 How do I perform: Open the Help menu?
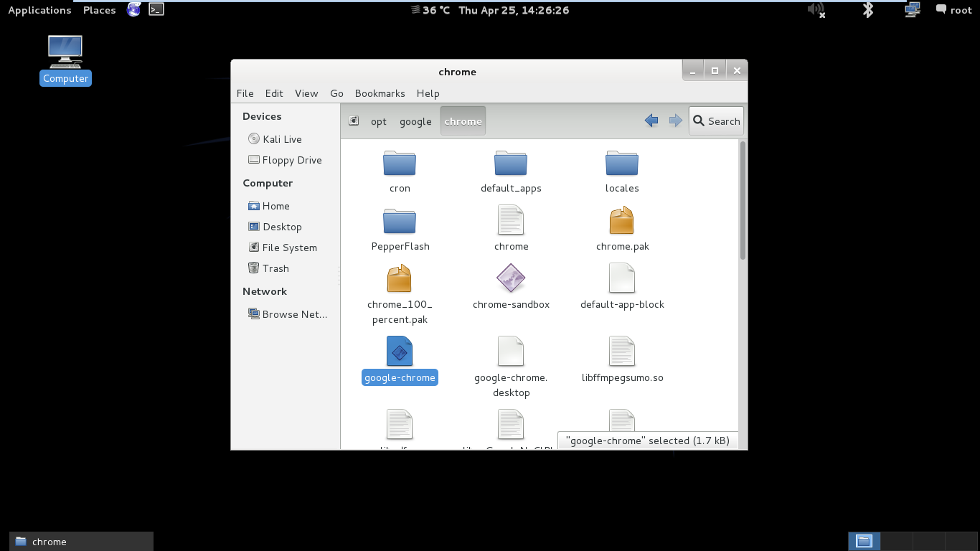pos(428,93)
